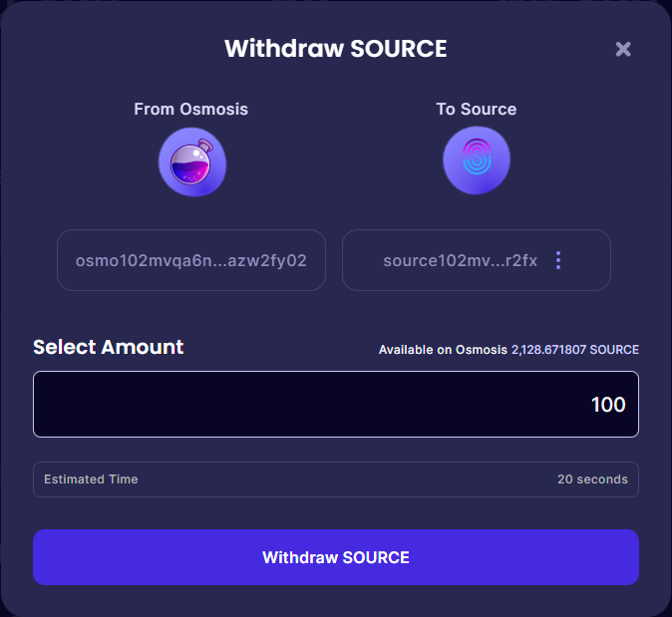Click the left blank area of amount field
This screenshot has height=617, width=672.
150,404
